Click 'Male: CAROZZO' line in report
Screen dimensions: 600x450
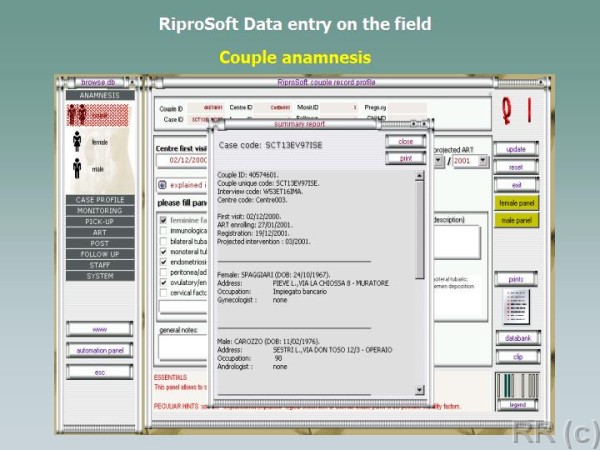coord(268,341)
